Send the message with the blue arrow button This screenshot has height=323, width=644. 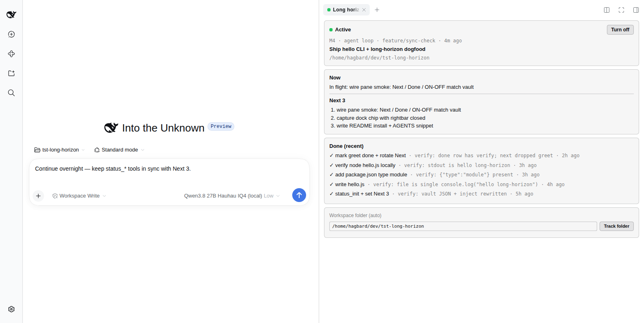299,195
